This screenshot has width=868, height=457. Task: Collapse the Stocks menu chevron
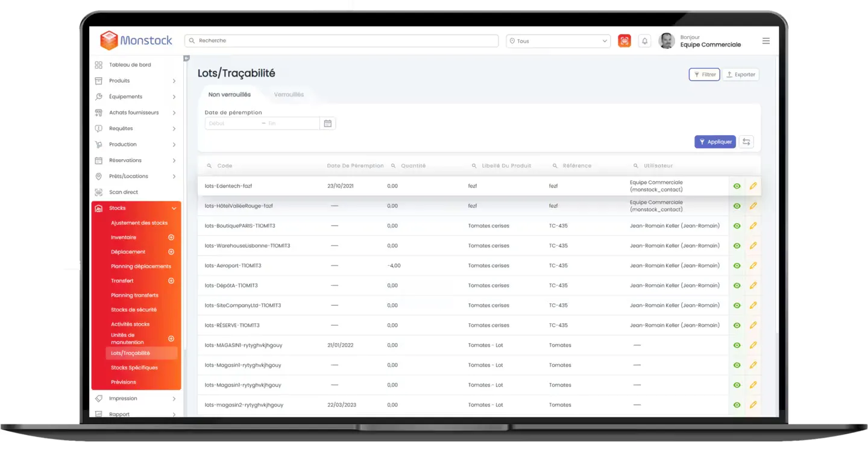pos(174,209)
